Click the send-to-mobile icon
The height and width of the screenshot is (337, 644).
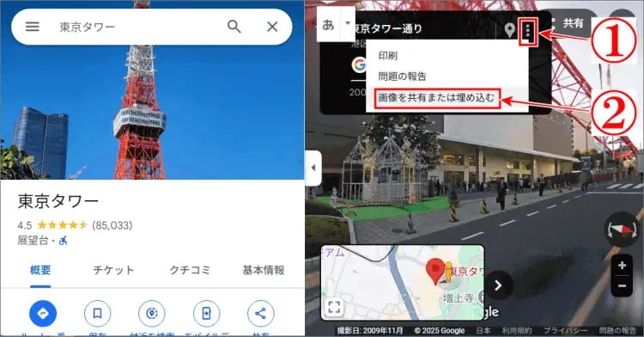207,314
